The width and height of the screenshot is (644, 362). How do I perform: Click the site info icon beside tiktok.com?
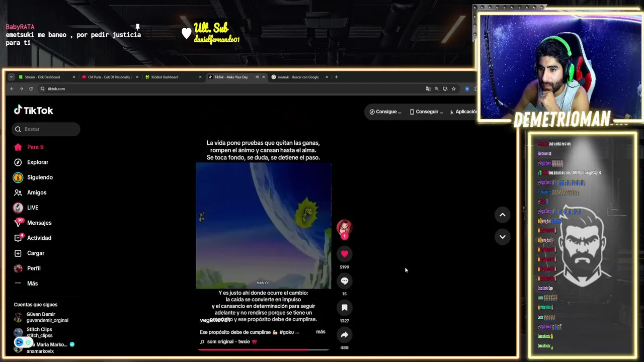coord(42,89)
